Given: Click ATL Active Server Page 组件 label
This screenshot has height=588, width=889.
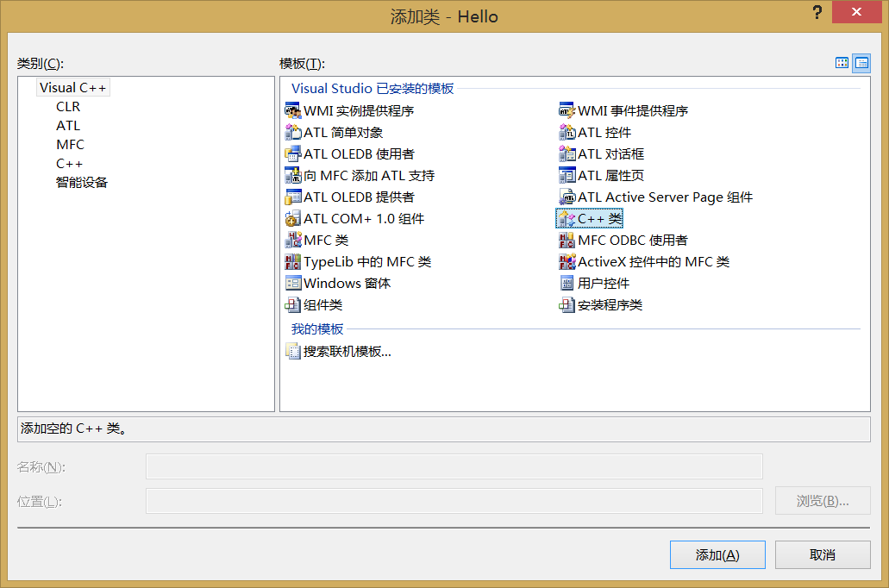Looking at the screenshot, I should point(665,197).
